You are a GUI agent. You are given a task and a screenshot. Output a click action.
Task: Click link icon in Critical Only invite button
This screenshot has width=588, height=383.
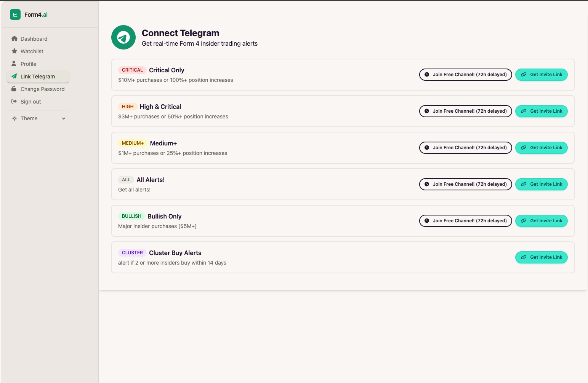pos(524,75)
